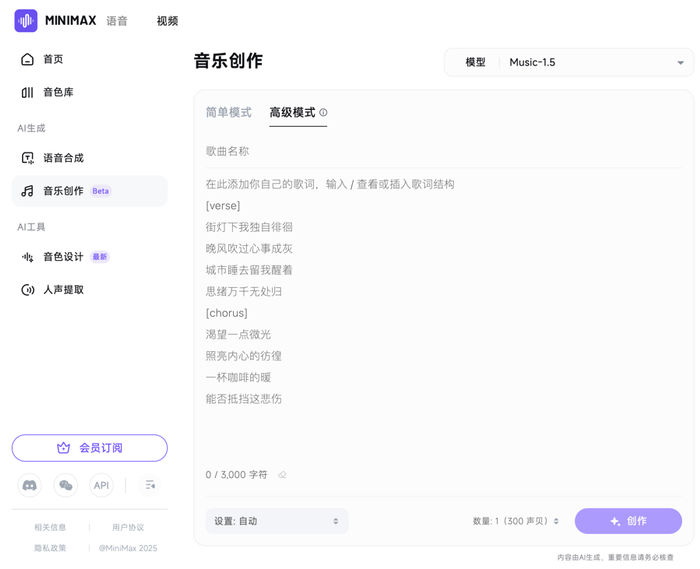
Task: Clear lyrics with the eraser icon
Action: pyautogui.click(x=282, y=475)
